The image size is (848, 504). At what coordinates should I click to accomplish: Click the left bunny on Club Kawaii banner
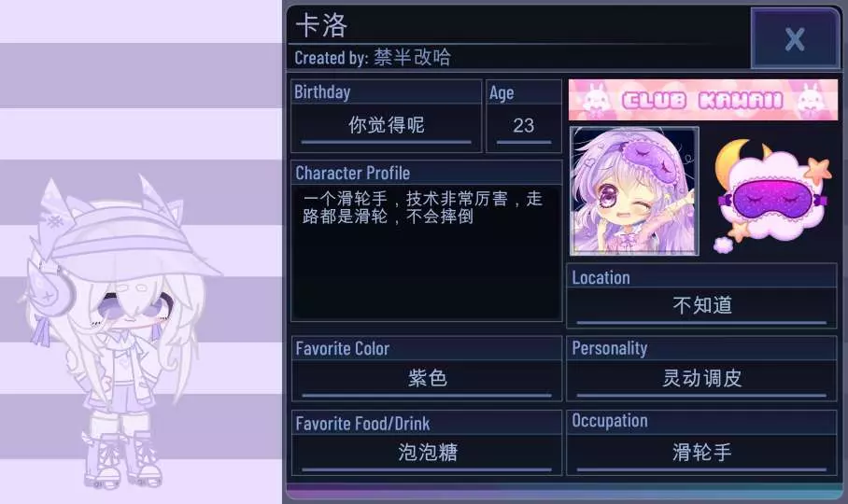[x=596, y=101]
